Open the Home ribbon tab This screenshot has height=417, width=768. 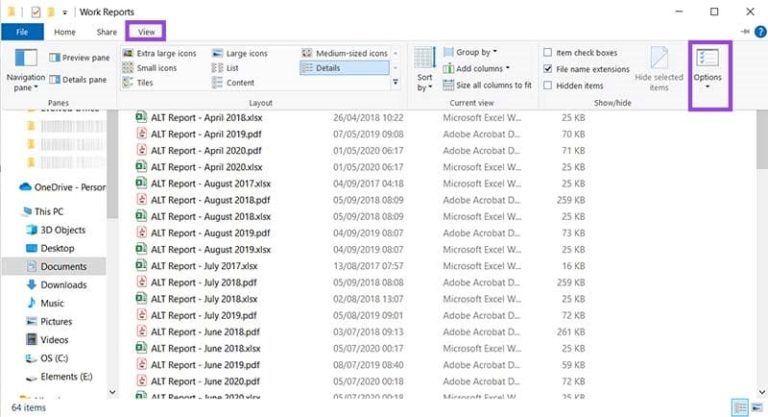[65, 32]
